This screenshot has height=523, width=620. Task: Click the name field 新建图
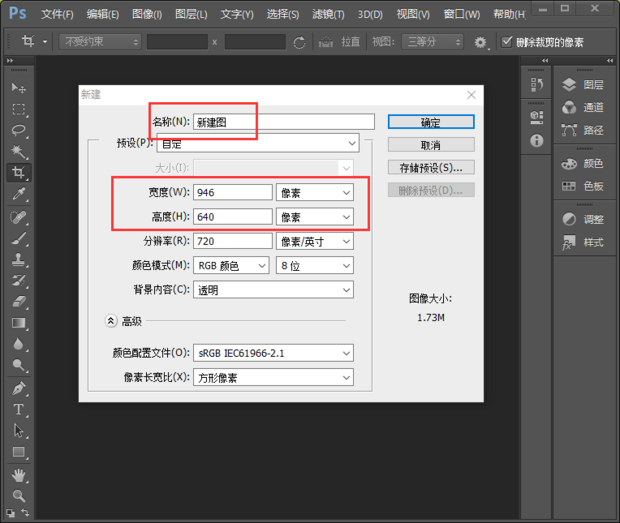[284, 122]
